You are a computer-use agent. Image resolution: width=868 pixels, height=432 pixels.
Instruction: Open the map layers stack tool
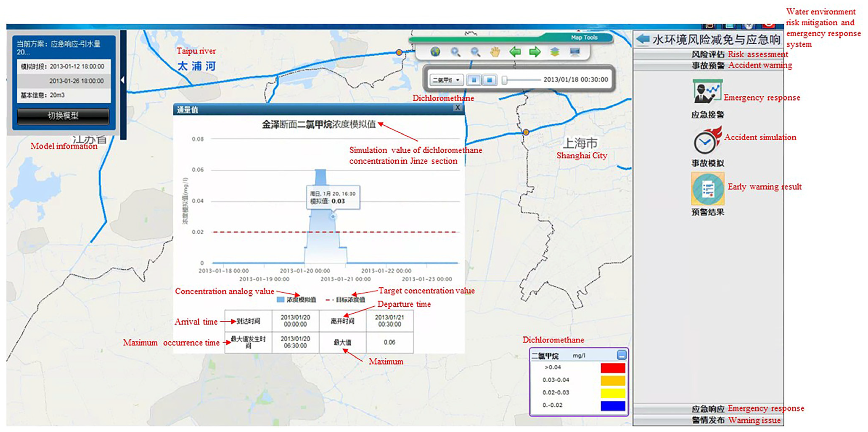[555, 52]
